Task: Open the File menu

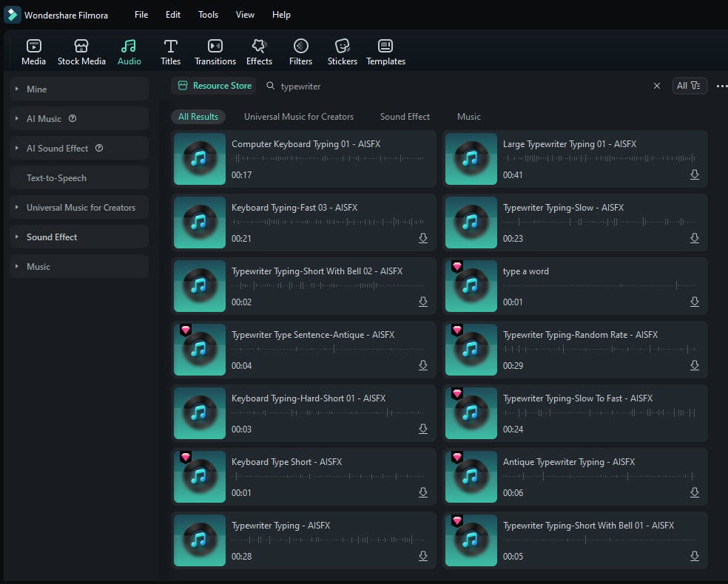Action: [141, 15]
